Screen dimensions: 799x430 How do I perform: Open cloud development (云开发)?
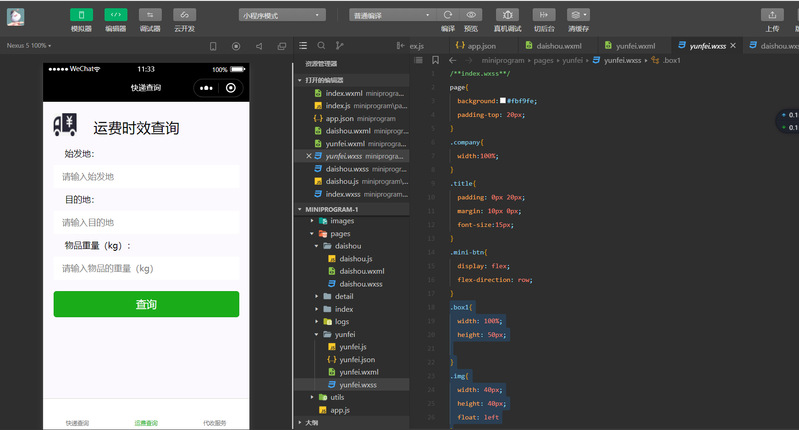tap(184, 15)
